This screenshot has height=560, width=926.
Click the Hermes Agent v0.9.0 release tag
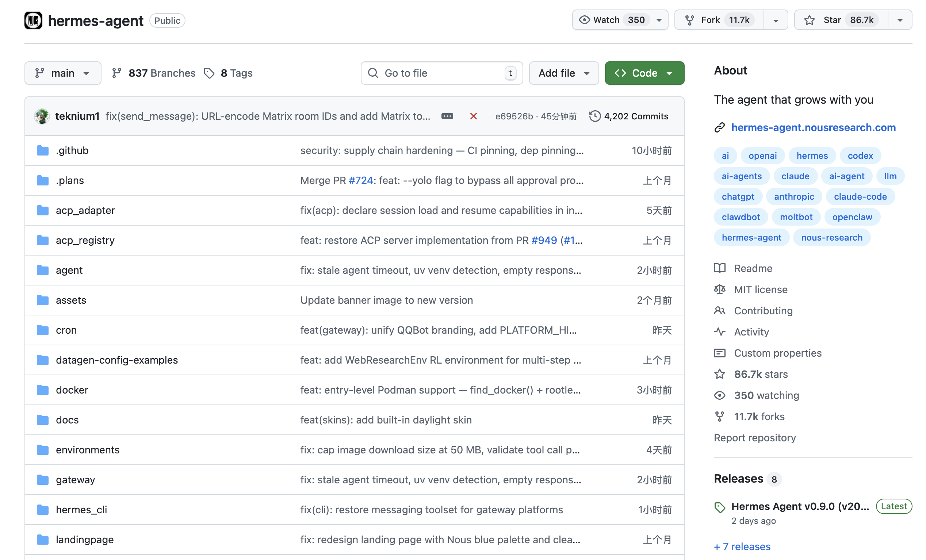point(800,507)
